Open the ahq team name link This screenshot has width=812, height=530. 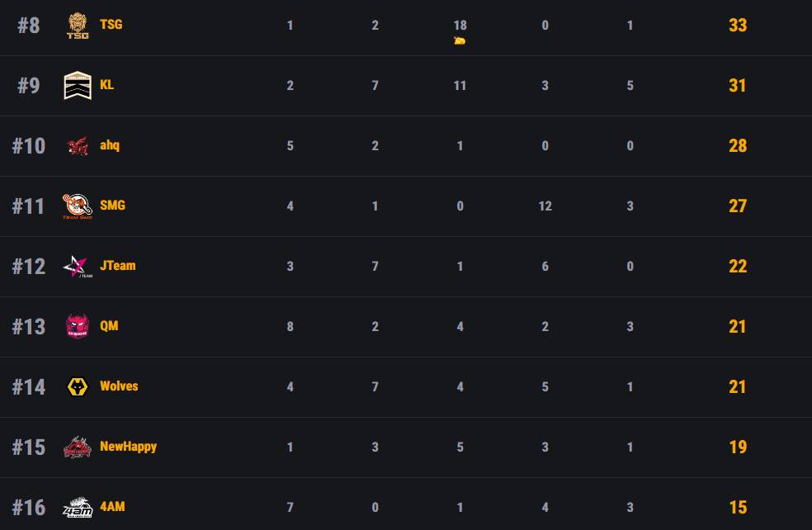coord(110,145)
